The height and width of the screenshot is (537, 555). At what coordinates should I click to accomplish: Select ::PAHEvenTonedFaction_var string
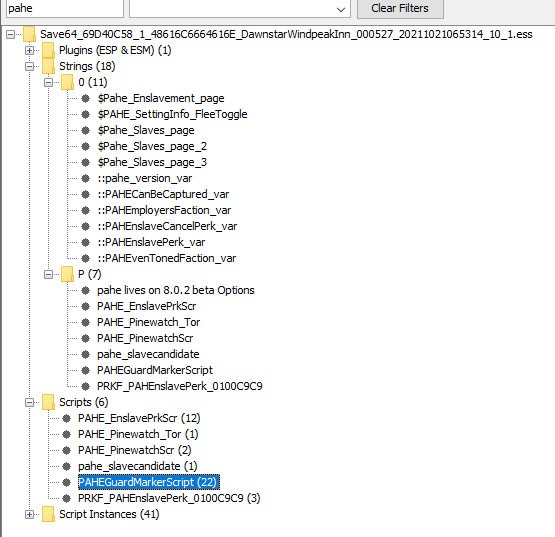(x=167, y=258)
